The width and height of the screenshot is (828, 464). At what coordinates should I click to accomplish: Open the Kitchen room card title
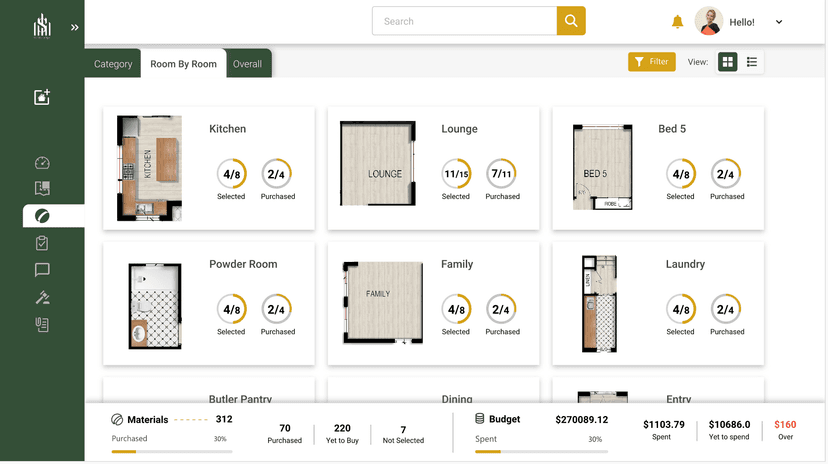coord(227,129)
